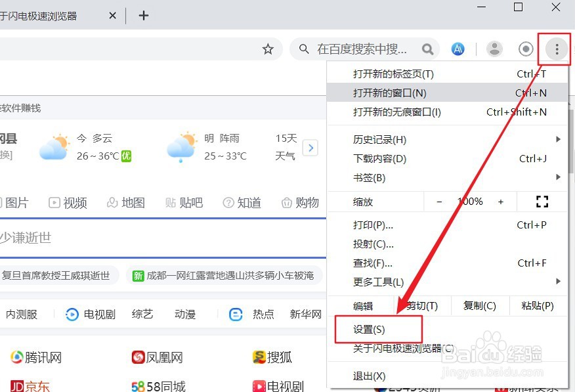The width and height of the screenshot is (575, 392).
Task: Click 新华网 link
Action: coord(305,315)
